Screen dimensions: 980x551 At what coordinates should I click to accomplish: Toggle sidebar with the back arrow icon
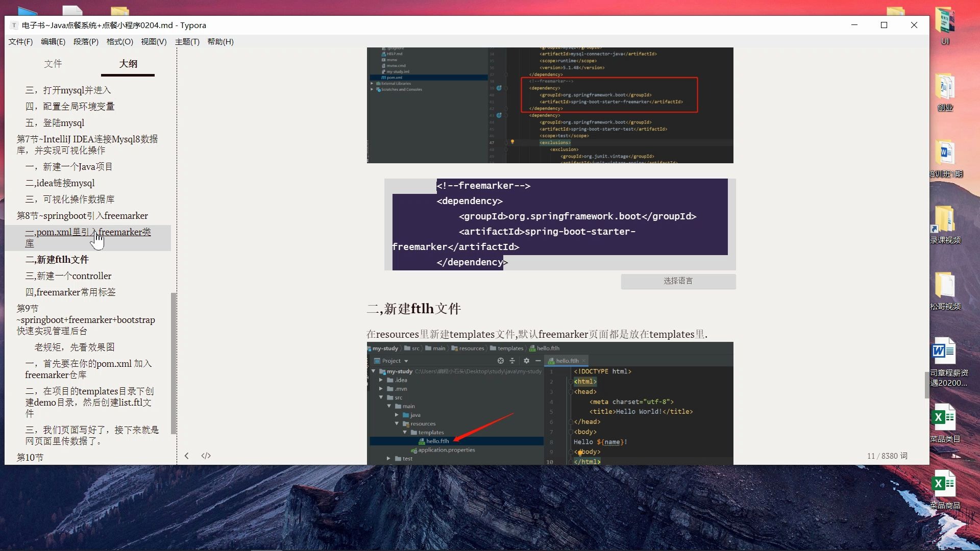pyautogui.click(x=187, y=456)
